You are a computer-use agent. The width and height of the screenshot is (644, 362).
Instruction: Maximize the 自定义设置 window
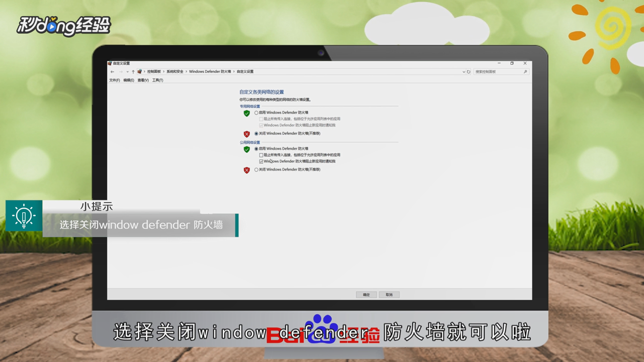[x=512, y=63]
